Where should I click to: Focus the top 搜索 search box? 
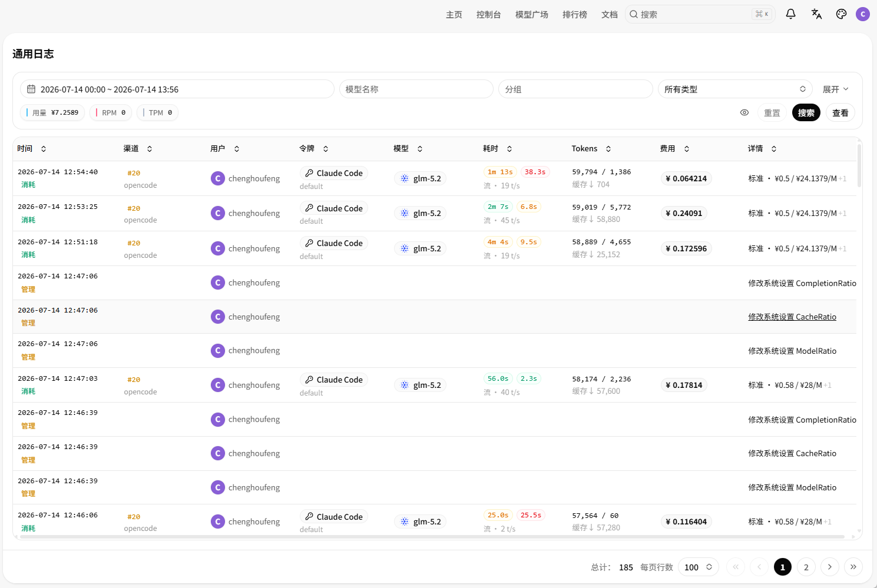pos(700,14)
